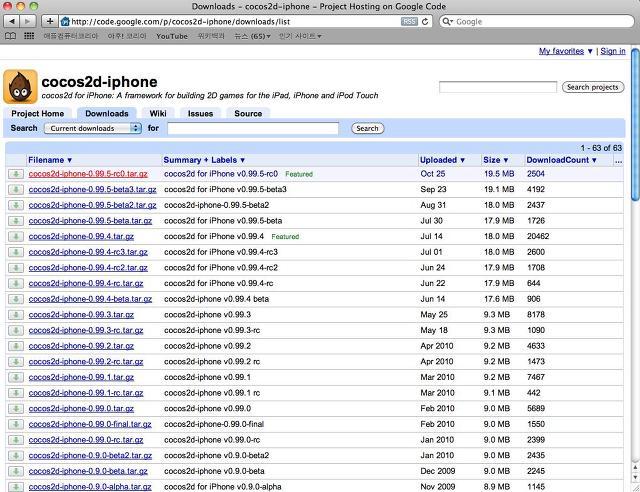Click the reload page icon
Screen dimensions: 640x492
click(425, 22)
